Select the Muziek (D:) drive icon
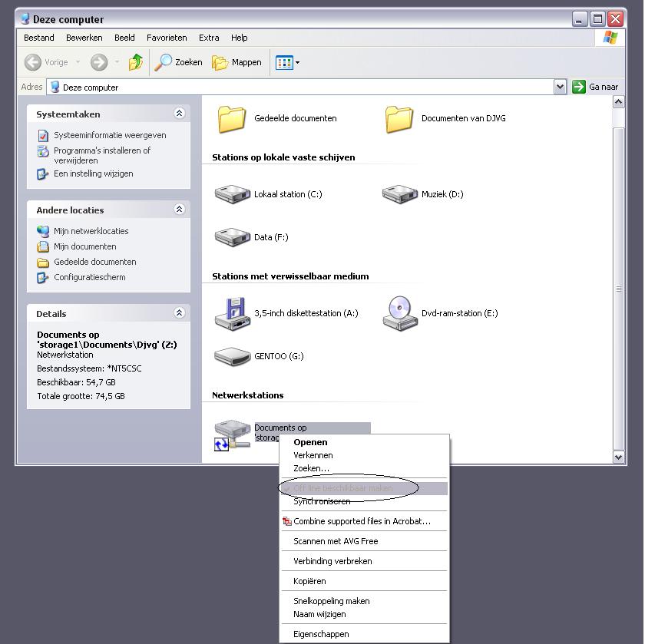The width and height of the screenshot is (645, 644). (x=399, y=194)
